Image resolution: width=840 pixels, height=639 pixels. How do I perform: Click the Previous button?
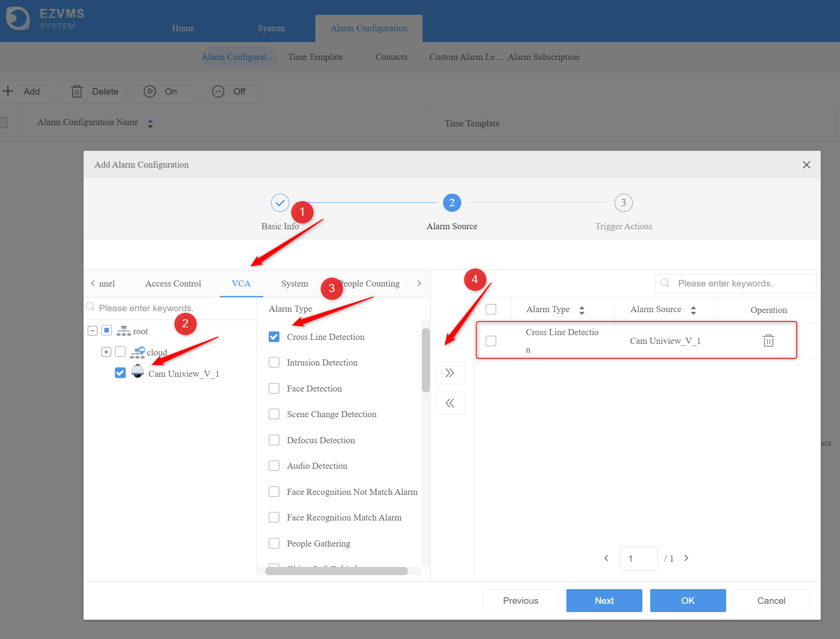pos(521,601)
